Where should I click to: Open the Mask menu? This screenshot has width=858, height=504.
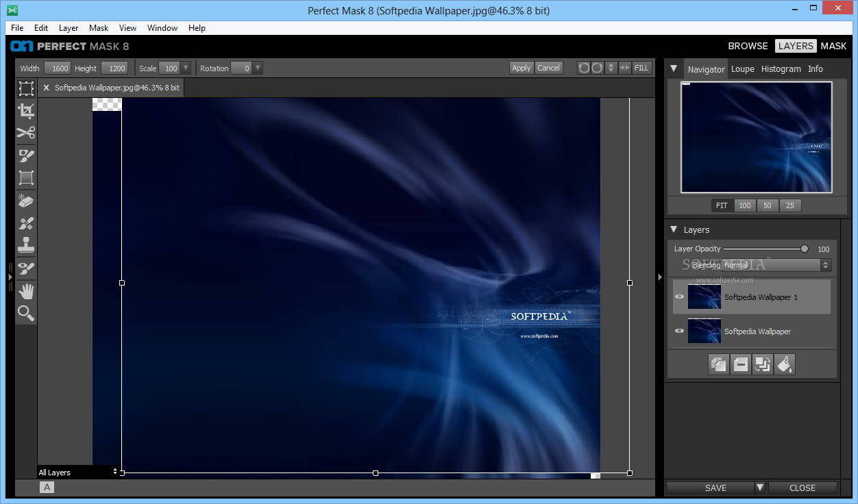99,28
